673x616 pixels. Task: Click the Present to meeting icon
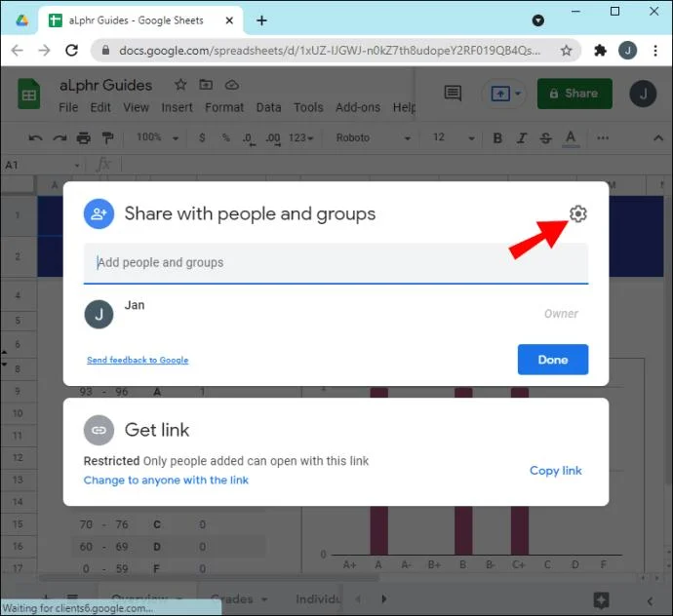click(x=500, y=94)
